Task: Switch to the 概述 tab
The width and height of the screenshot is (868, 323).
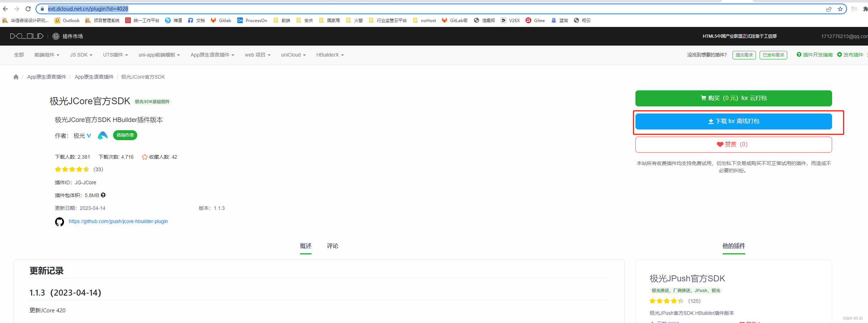Action: tap(305, 246)
